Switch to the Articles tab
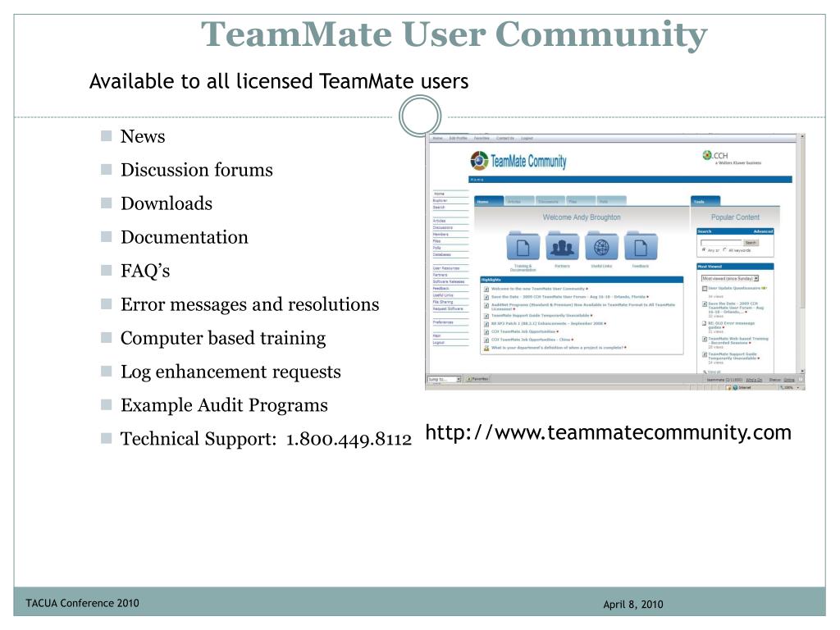 pyautogui.click(x=519, y=202)
